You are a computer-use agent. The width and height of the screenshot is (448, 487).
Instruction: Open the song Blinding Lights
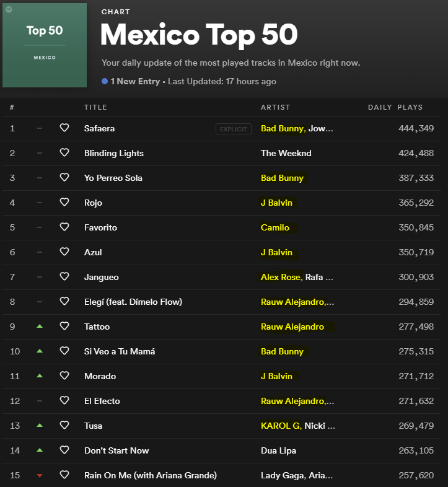(114, 153)
